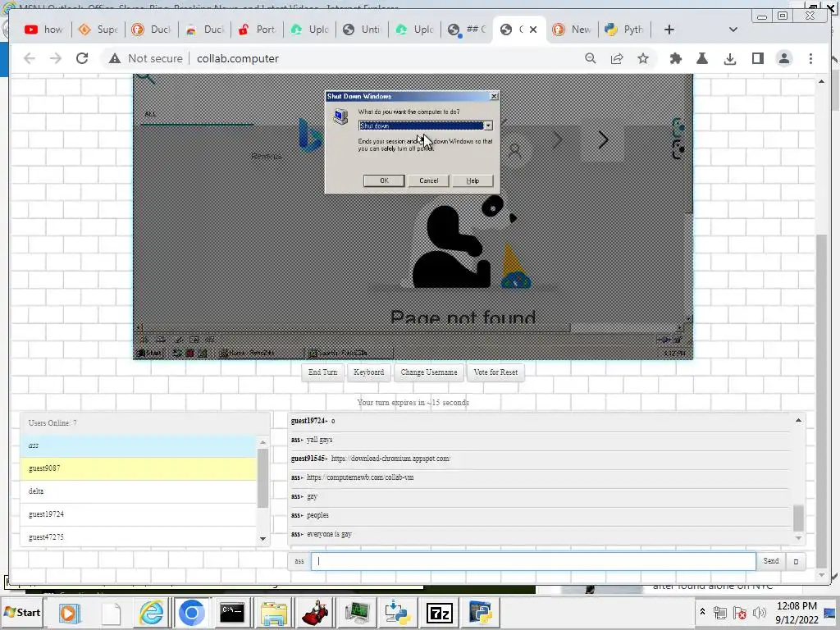840x630 pixels.
Task: Switch to the 'Pyth' Python tab
Action: pyautogui.click(x=624, y=30)
